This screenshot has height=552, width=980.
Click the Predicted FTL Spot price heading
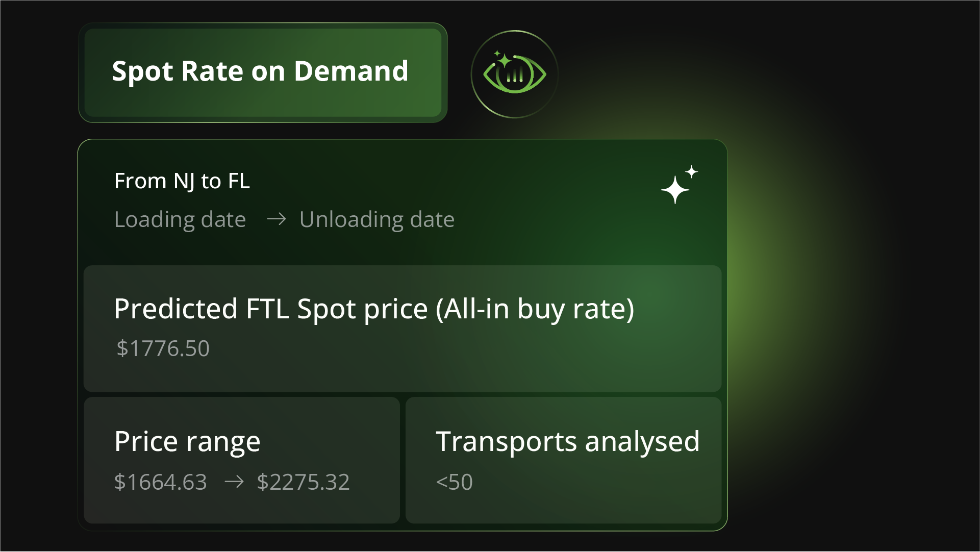(x=374, y=309)
